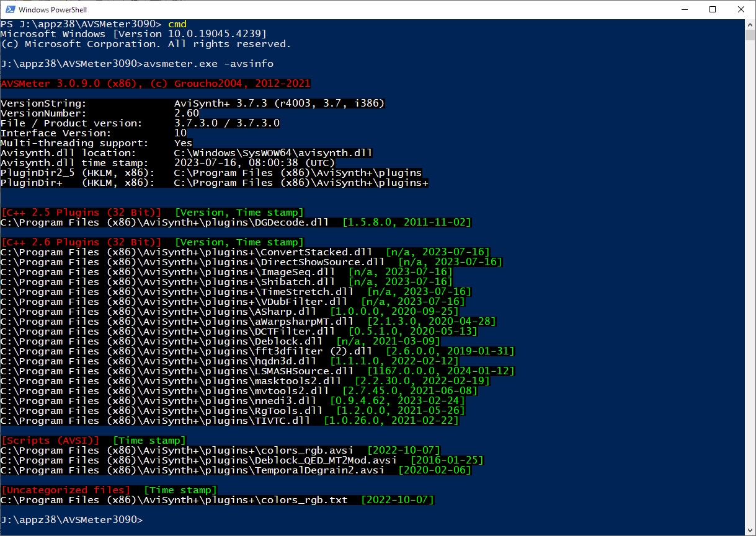
Task: Click the TimeStretch.dll line
Action: 236,292
